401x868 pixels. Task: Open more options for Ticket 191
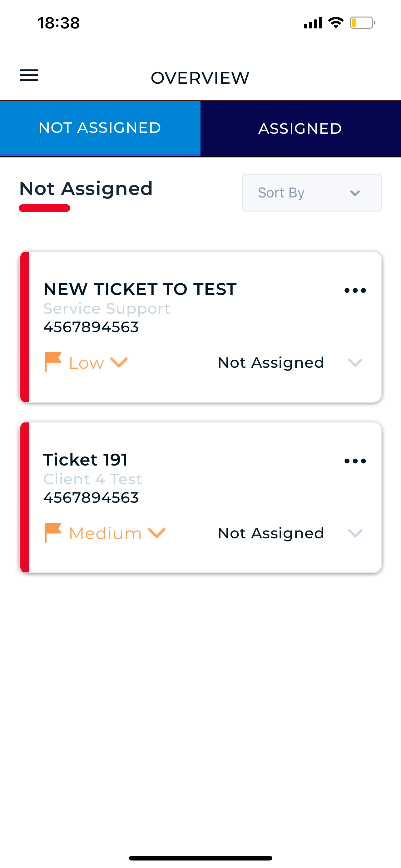pos(355,461)
